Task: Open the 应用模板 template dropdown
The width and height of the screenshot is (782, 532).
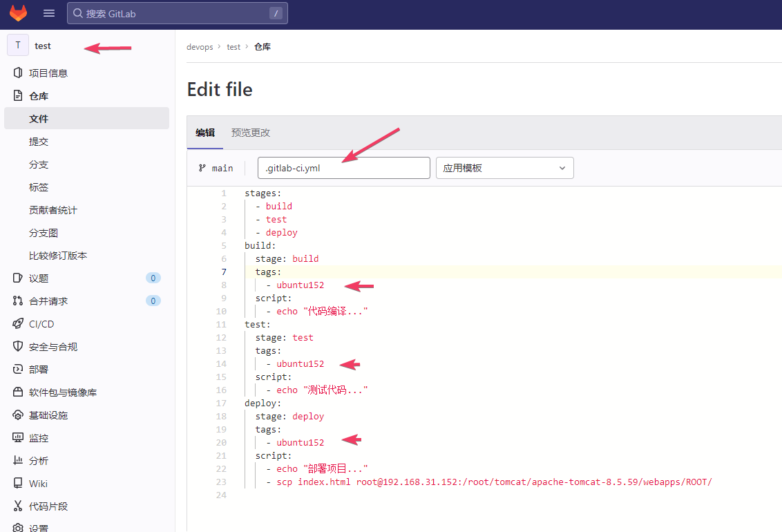Action: tap(504, 168)
